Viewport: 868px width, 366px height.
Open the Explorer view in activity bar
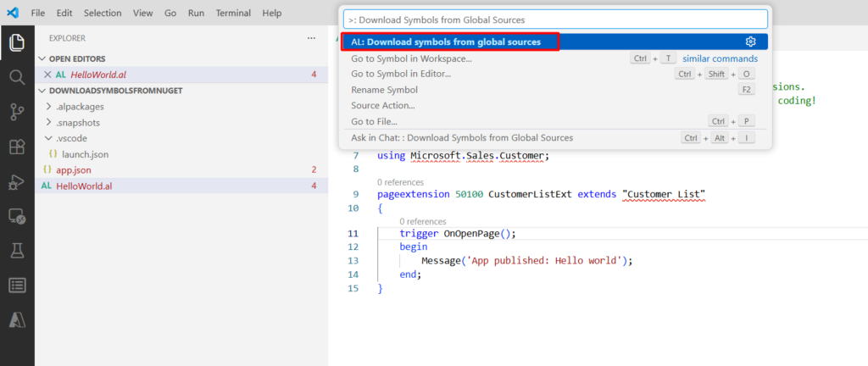(x=17, y=41)
